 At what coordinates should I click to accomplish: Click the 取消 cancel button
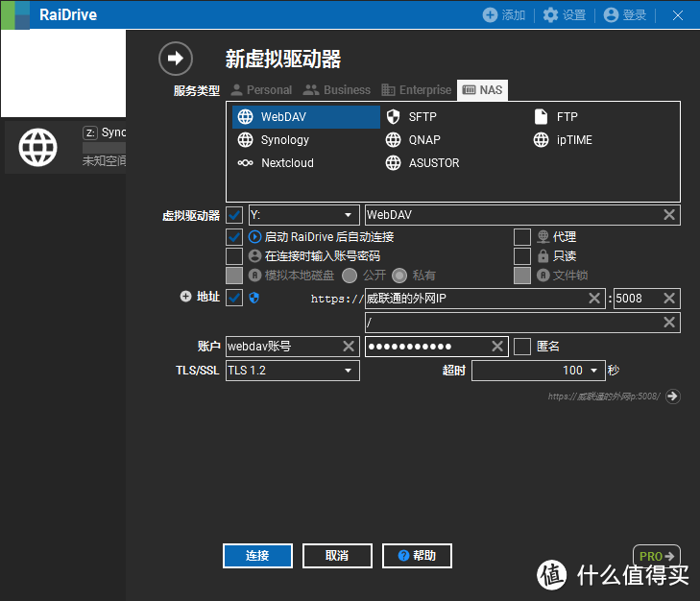pyautogui.click(x=337, y=556)
